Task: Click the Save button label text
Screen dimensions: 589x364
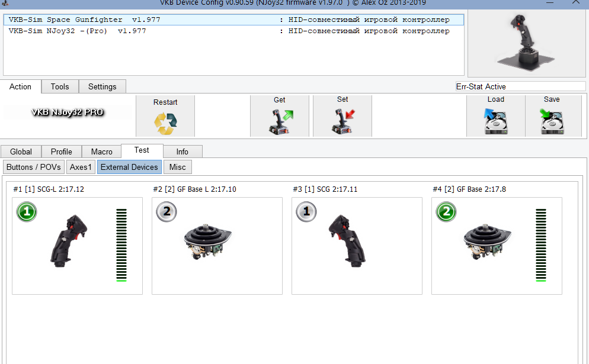Action: [552, 99]
